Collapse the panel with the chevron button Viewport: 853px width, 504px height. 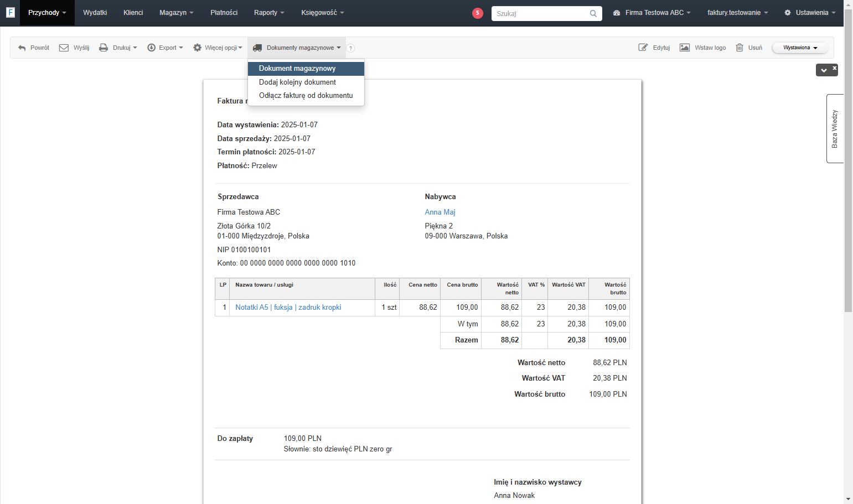824,70
